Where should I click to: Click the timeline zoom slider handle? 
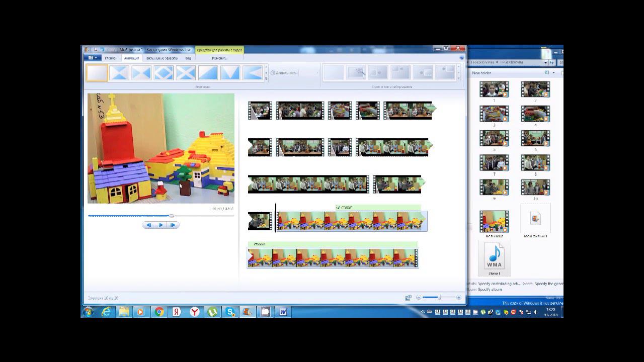439,298
